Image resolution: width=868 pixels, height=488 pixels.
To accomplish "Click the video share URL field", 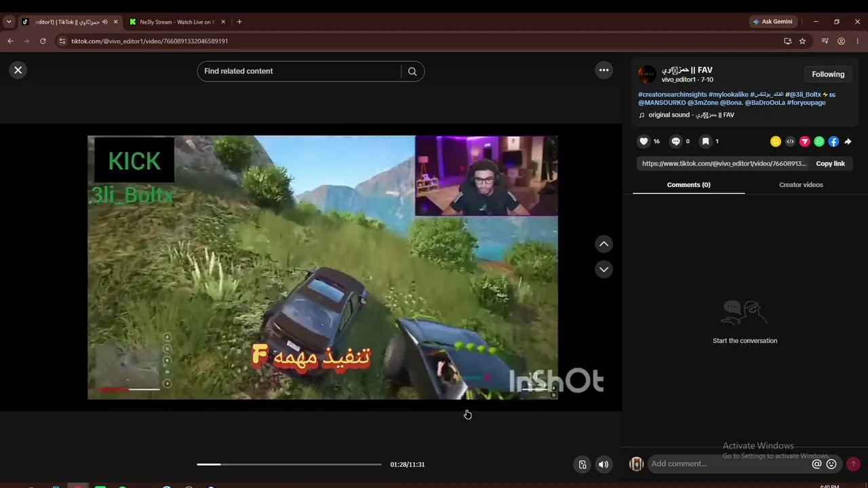I will pyautogui.click(x=724, y=163).
